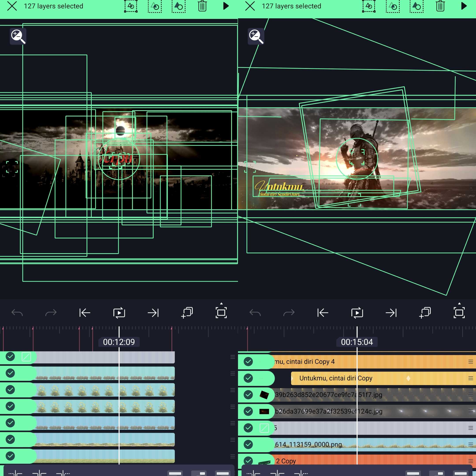Tap second grouping icon in the 00:12:09 editor
The height and width of the screenshot is (476, 476).
click(154, 6)
